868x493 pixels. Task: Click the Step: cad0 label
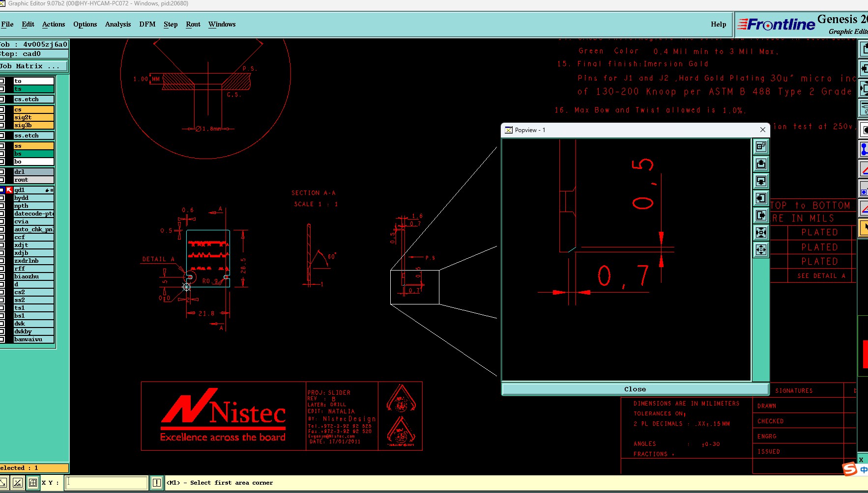click(x=34, y=54)
